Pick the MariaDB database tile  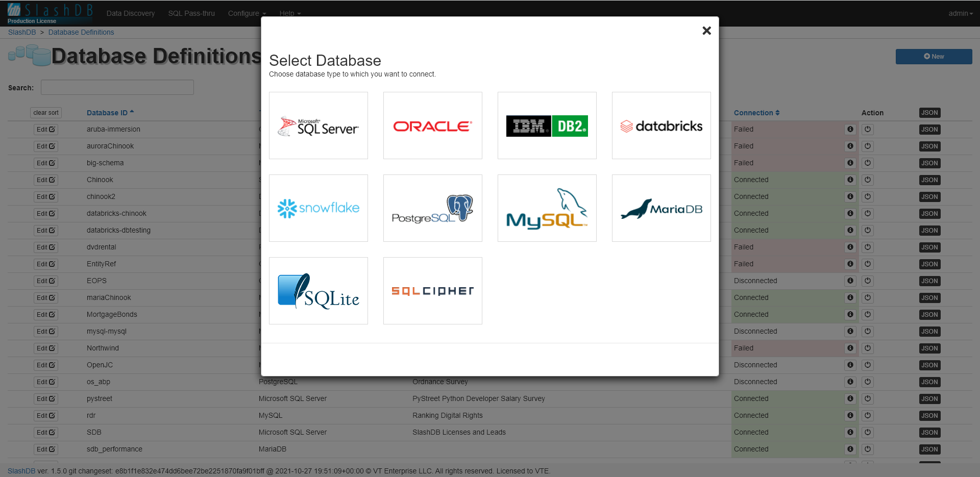(661, 208)
